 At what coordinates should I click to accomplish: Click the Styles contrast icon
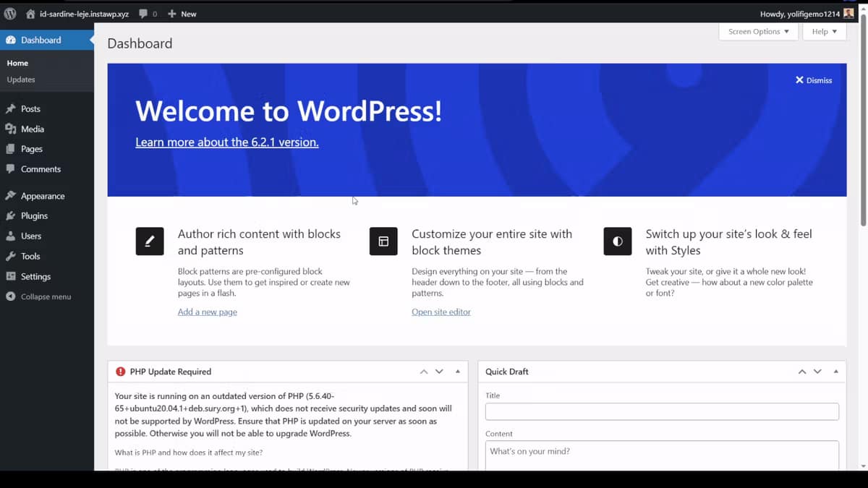[617, 241]
